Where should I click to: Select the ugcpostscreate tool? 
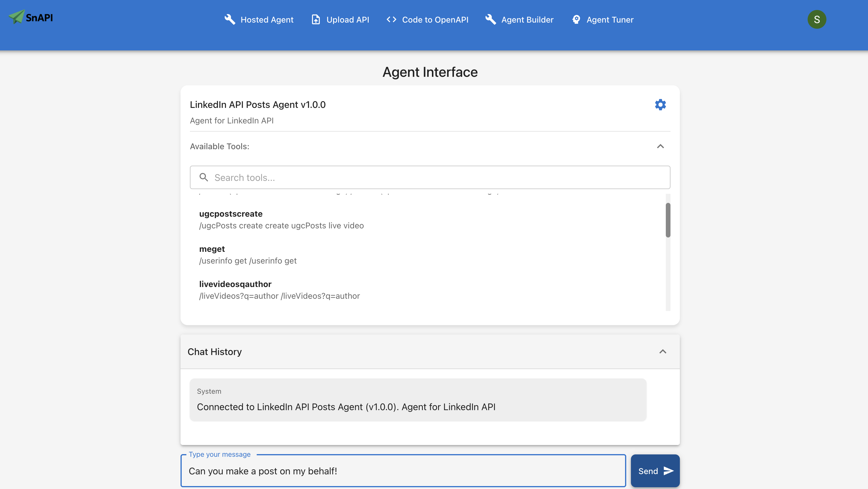pyautogui.click(x=231, y=214)
